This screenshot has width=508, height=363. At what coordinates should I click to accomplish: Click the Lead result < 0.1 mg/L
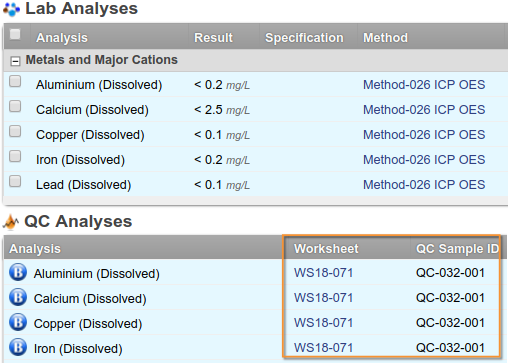222,185
